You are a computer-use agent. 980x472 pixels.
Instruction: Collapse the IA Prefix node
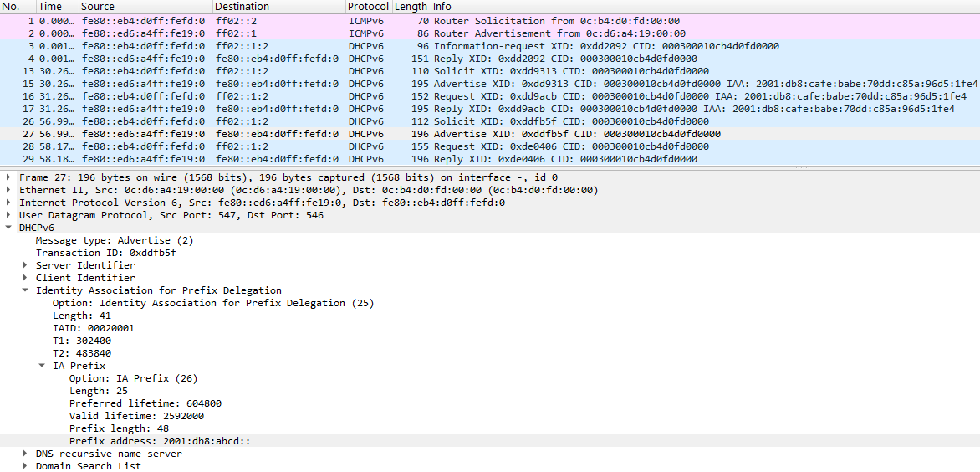click(42, 366)
